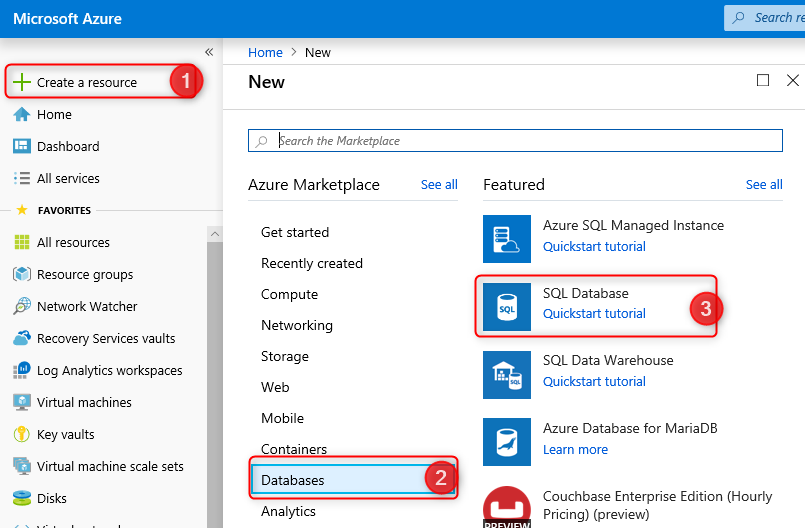Select the Storage category

[284, 356]
